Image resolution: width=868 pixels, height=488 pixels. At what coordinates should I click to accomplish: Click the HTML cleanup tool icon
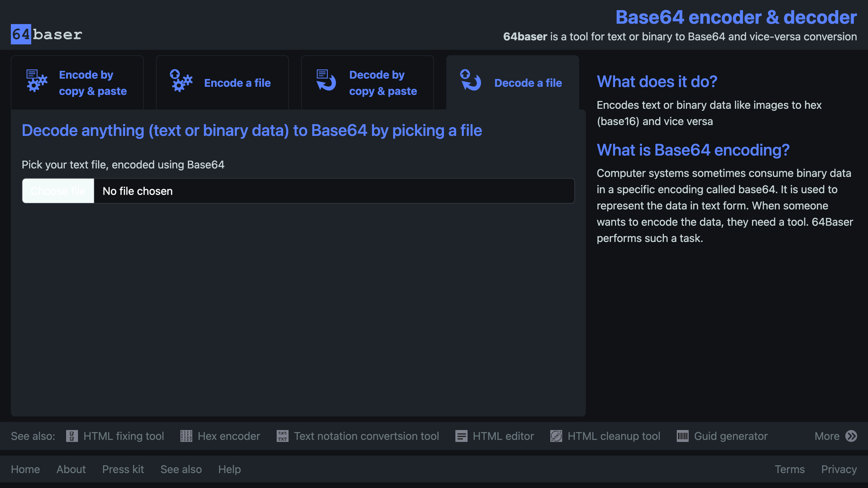[x=556, y=436]
